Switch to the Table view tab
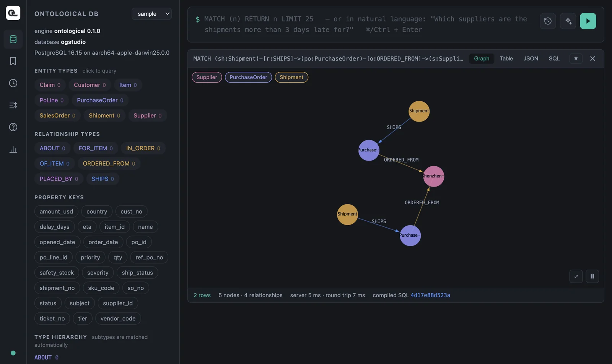Image resolution: width=612 pixels, height=364 pixels. click(506, 58)
